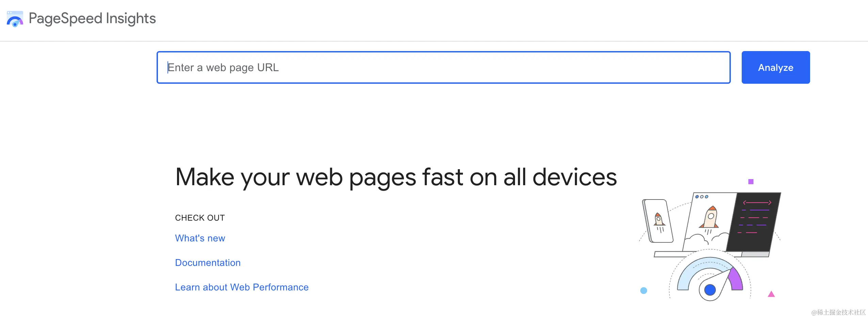Viewport: 868px width, 318px height.
Task: Click the pink triangle decoration
Action: click(x=771, y=294)
